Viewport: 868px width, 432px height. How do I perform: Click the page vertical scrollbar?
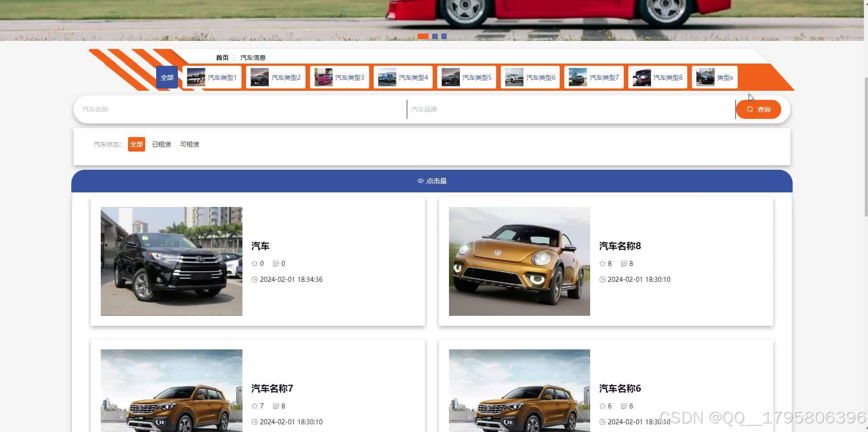coord(866,147)
